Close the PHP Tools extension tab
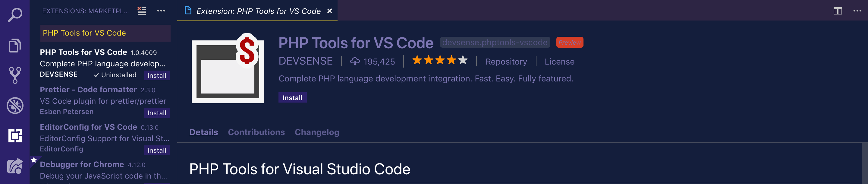This screenshot has width=868, height=184. 329,11
